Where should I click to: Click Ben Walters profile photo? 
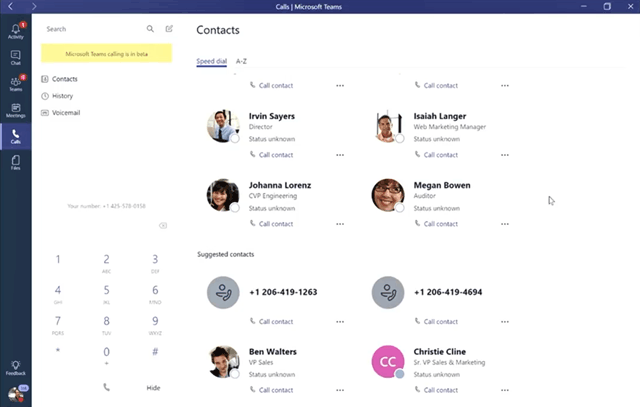[x=223, y=362]
